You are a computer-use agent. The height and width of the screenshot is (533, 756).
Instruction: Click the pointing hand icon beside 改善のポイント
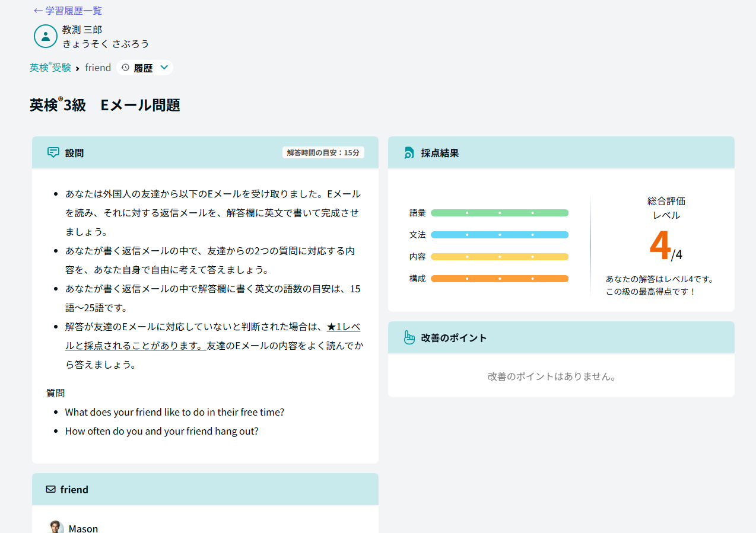409,338
